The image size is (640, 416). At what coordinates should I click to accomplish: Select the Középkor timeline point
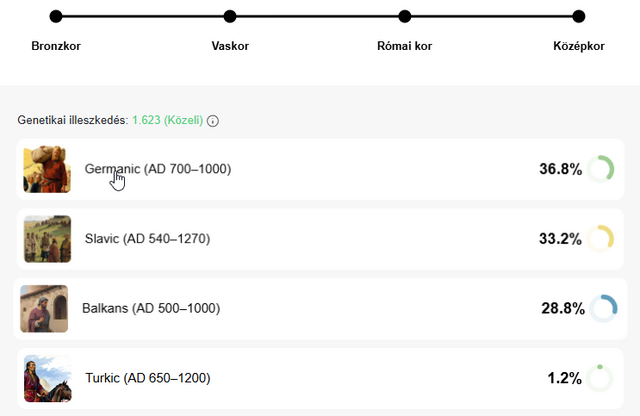click(x=579, y=16)
